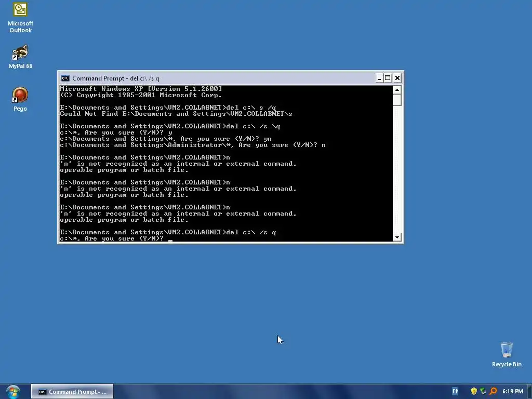Open the Start menu orb
Screen dimensions: 532x399
(13, 392)
